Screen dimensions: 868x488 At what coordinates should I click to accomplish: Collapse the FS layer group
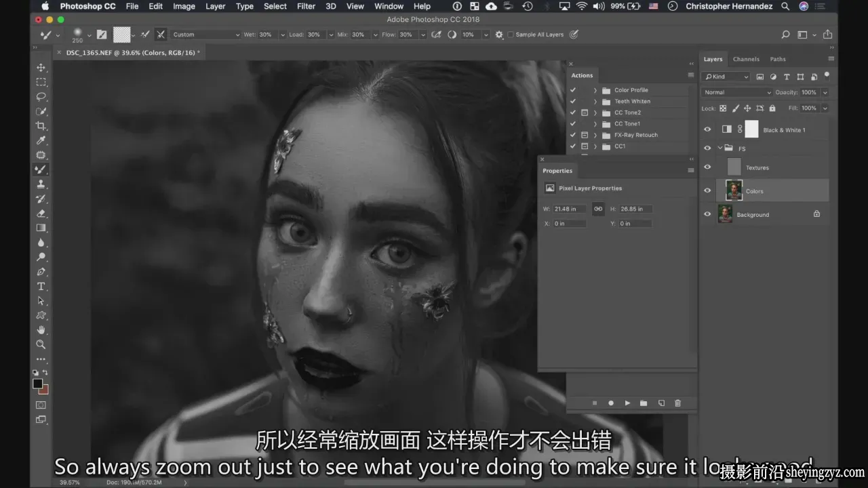pos(719,148)
